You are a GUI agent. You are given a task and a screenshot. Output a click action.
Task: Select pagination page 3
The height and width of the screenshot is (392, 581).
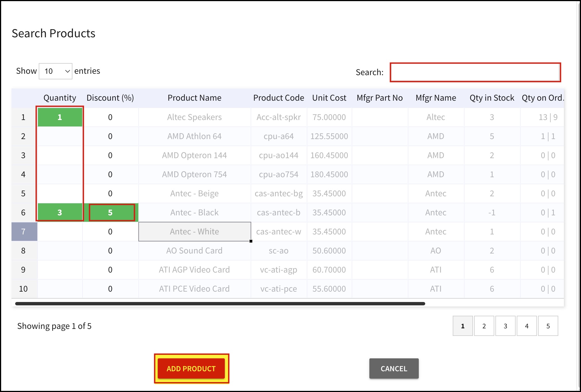[505, 326]
